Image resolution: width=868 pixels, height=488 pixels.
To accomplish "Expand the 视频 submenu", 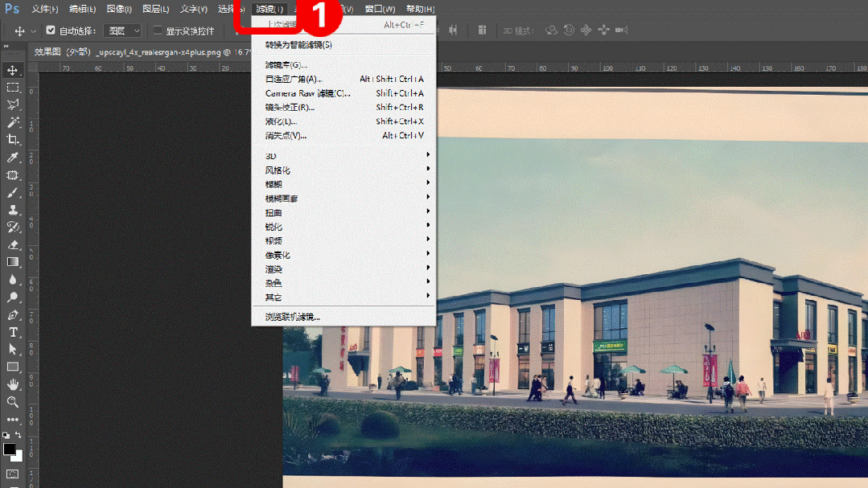I will 343,240.
